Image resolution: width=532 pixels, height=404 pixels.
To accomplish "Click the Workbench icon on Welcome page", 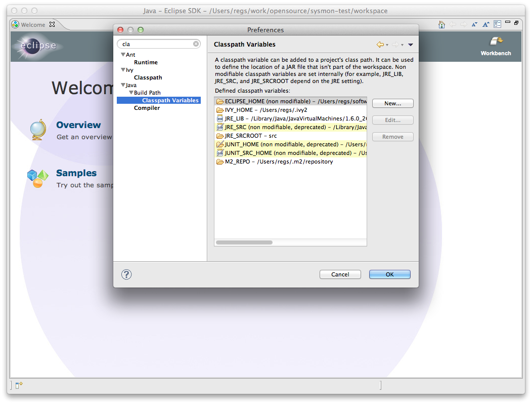I will click(496, 42).
